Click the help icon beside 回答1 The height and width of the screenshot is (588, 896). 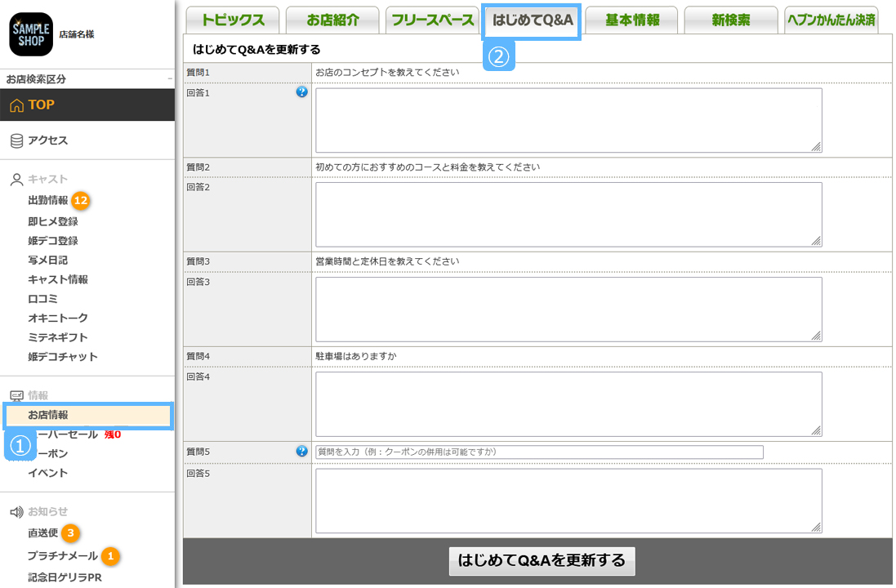pyautogui.click(x=301, y=92)
